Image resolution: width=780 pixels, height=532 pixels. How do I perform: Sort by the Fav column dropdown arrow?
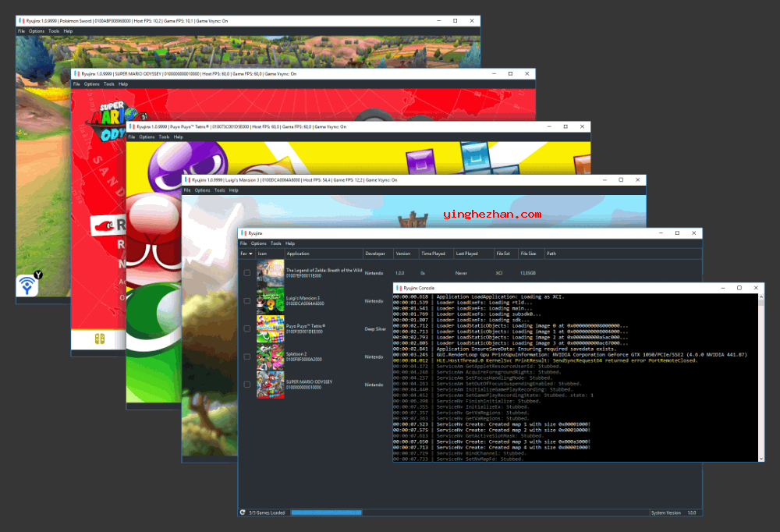250,254
